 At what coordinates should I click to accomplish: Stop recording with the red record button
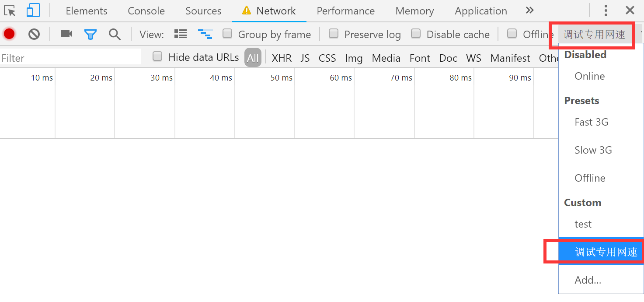(9, 34)
